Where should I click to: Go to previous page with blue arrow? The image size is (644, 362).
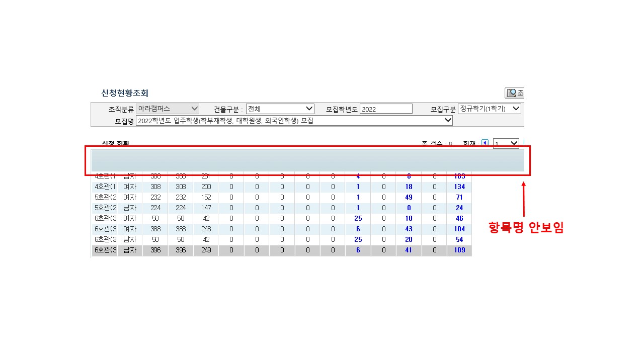(485, 143)
